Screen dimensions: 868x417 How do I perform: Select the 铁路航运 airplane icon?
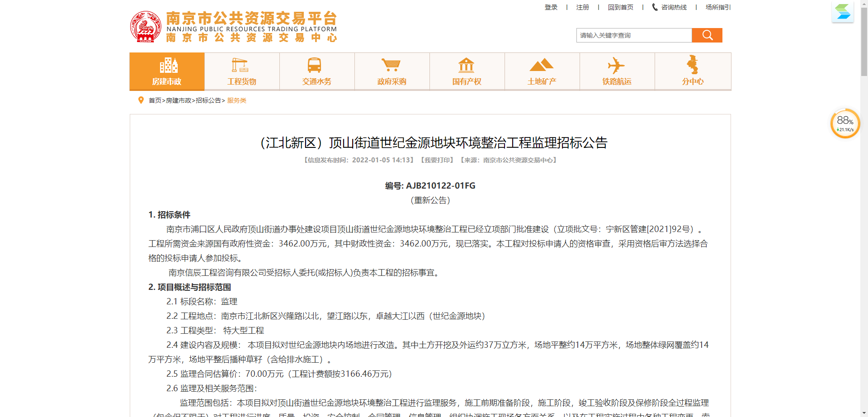pos(617,71)
